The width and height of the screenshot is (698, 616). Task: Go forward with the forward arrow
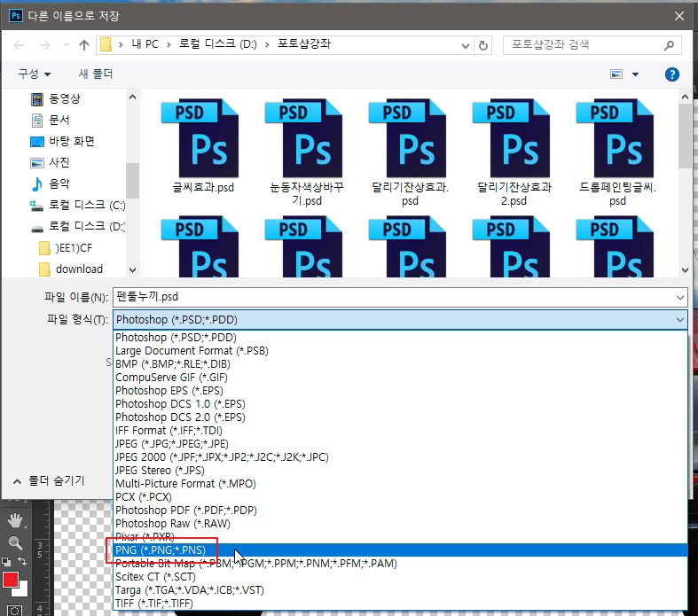click(x=45, y=45)
